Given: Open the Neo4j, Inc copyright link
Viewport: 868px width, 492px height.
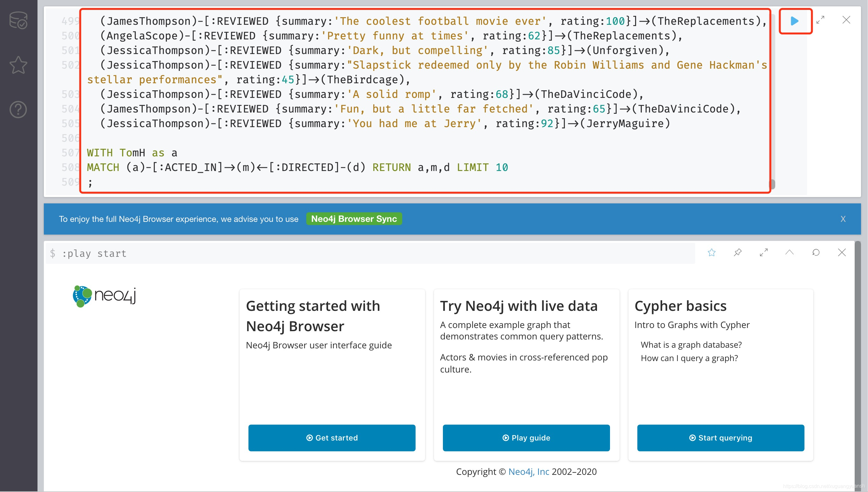Looking at the screenshot, I should pyautogui.click(x=529, y=472).
